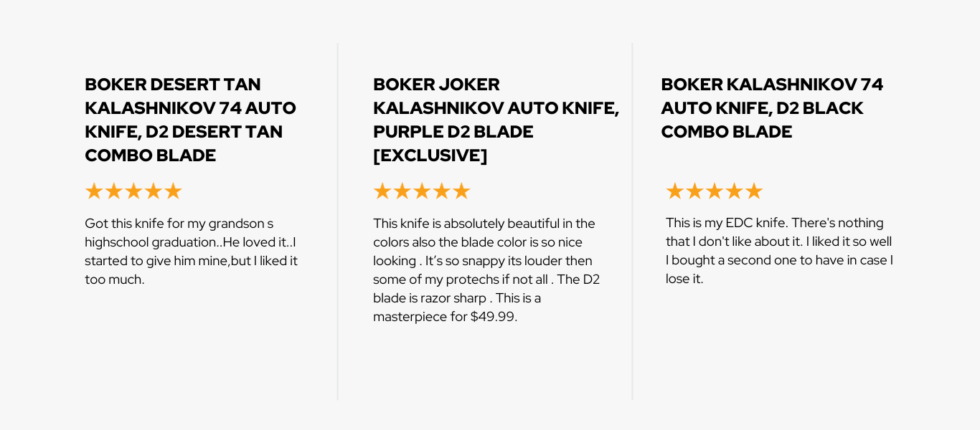Open Boker Kalashnikov 74 D2 Black title
Viewport: 980px width, 430px height.
click(x=772, y=108)
